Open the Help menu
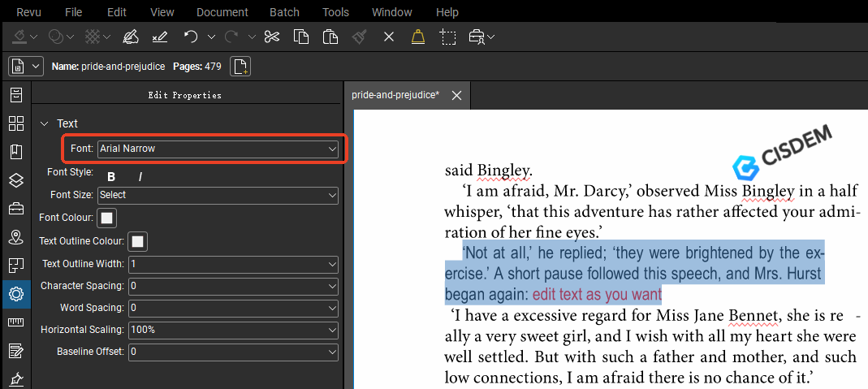Screen dimensions: 868x389 pyautogui.click(x=447, y=12)
